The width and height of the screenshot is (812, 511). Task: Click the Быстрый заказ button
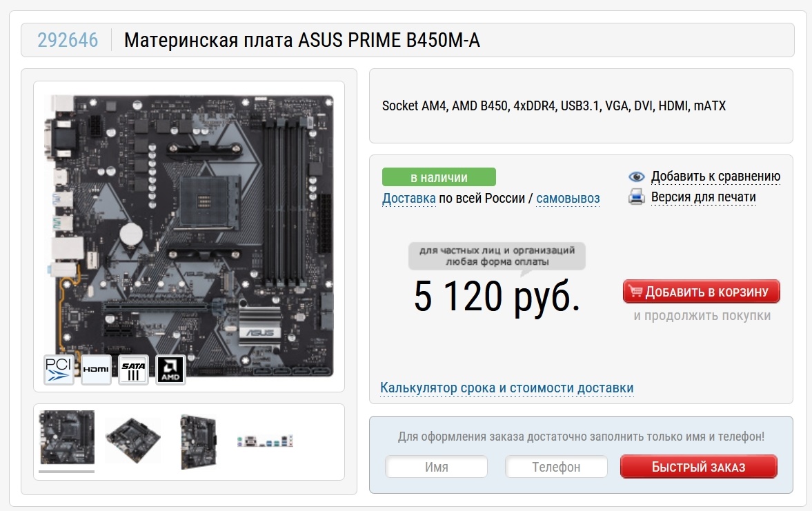699,466
